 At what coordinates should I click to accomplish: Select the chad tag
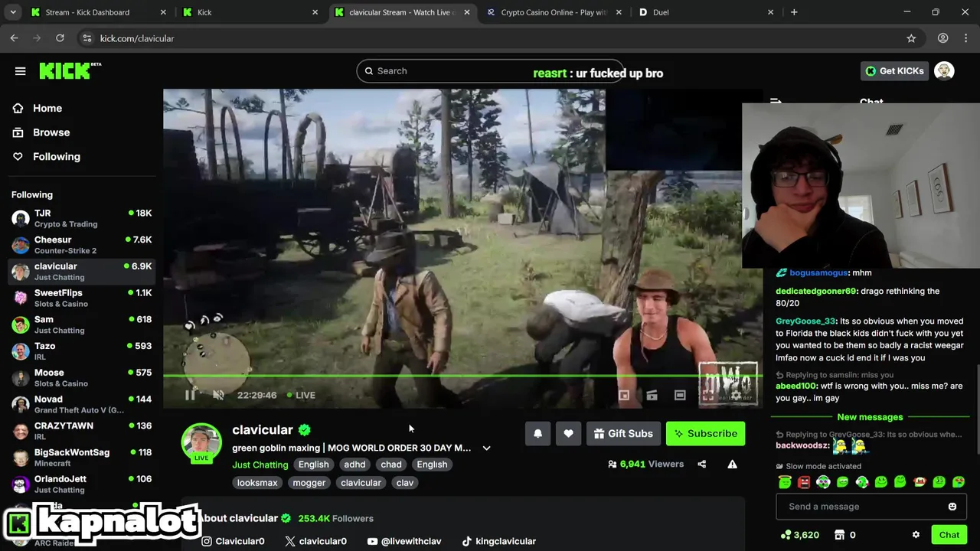(x=391, y=465)
